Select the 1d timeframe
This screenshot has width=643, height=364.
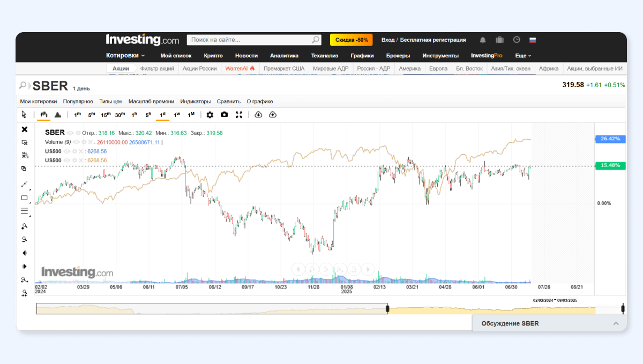[163, 115]
